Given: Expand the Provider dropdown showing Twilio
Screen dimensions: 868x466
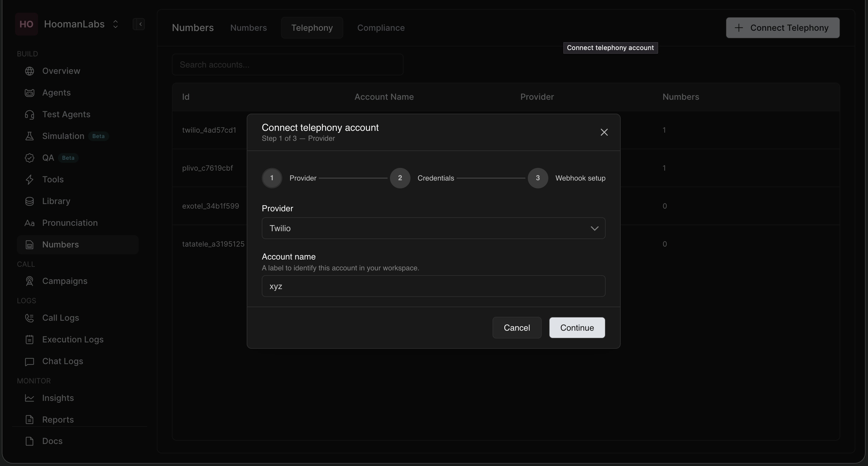Looking at the screenshot, I should tap(433, 228).
